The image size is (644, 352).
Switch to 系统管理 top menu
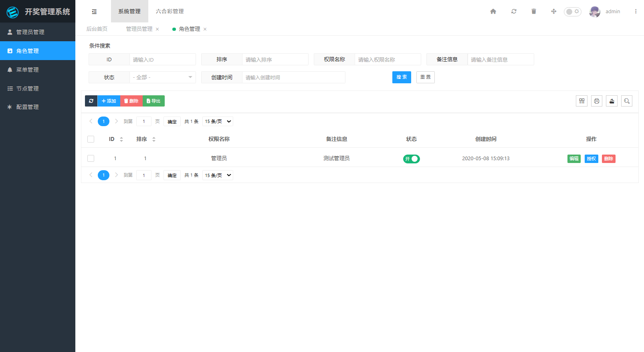(x=129, y=11)
